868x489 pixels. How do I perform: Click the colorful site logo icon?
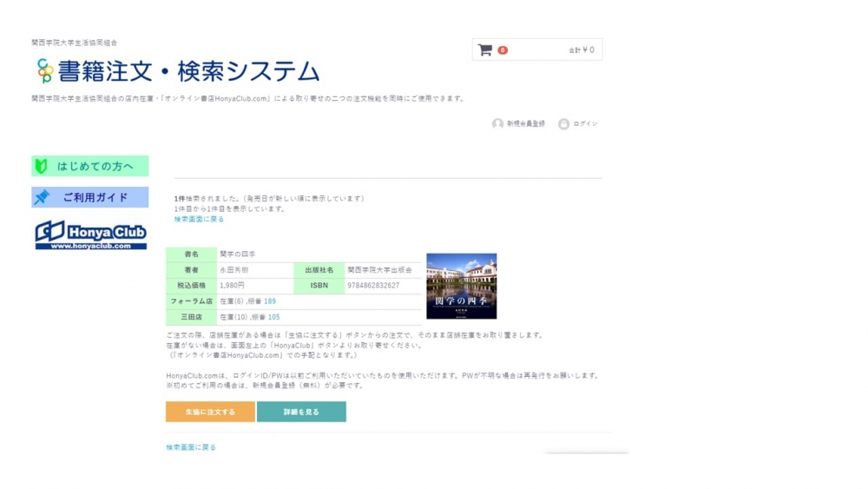click(x=44, y=70)
